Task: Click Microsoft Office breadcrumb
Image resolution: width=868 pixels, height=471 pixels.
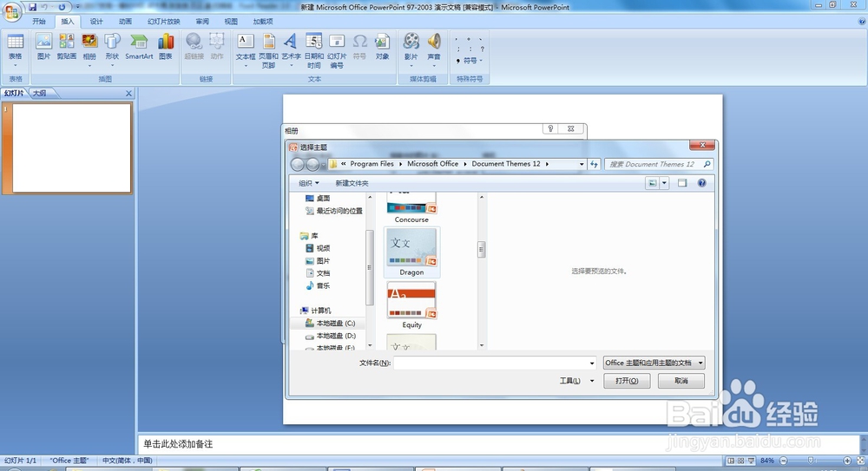Action: (x=432, y=164)
